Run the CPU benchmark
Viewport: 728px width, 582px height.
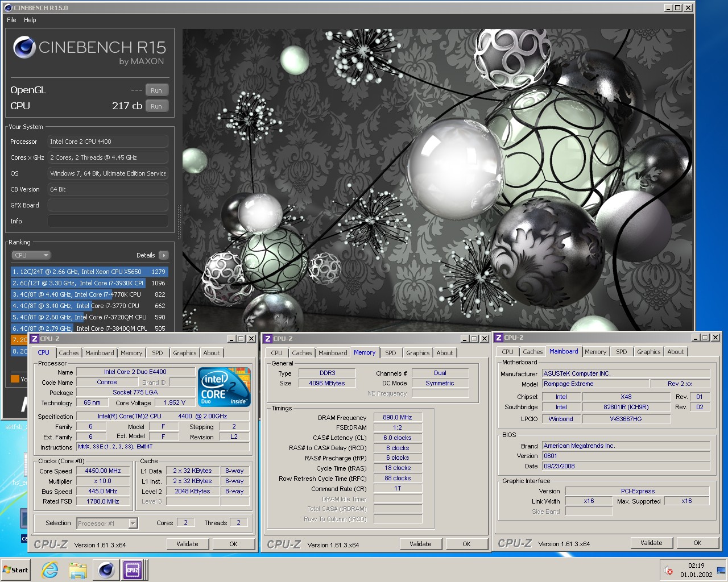coord(156,106)
